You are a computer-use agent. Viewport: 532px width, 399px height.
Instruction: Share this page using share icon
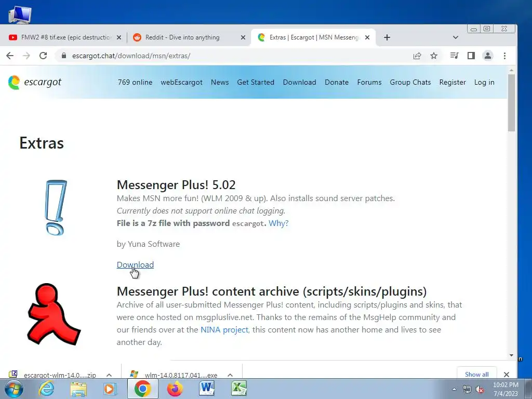click(417, 56)
